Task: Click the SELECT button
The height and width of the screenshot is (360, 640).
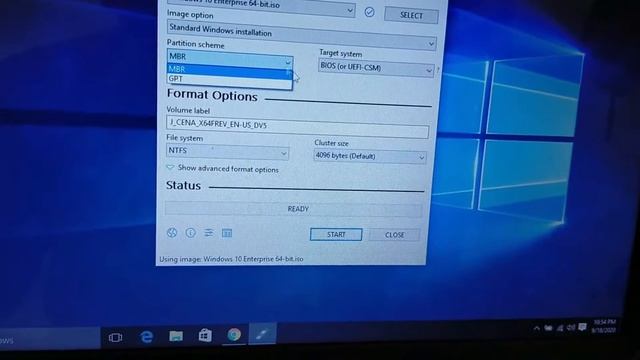Action: pos(411,16)
